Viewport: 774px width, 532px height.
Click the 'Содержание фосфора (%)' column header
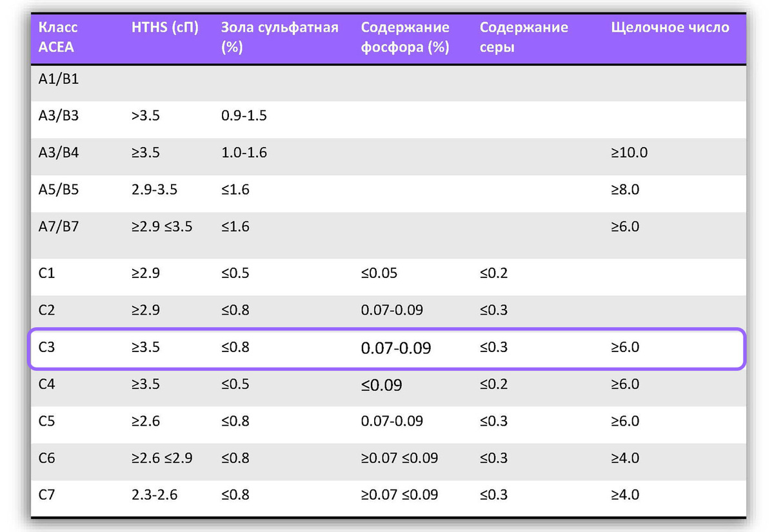[x=405, y=37]
